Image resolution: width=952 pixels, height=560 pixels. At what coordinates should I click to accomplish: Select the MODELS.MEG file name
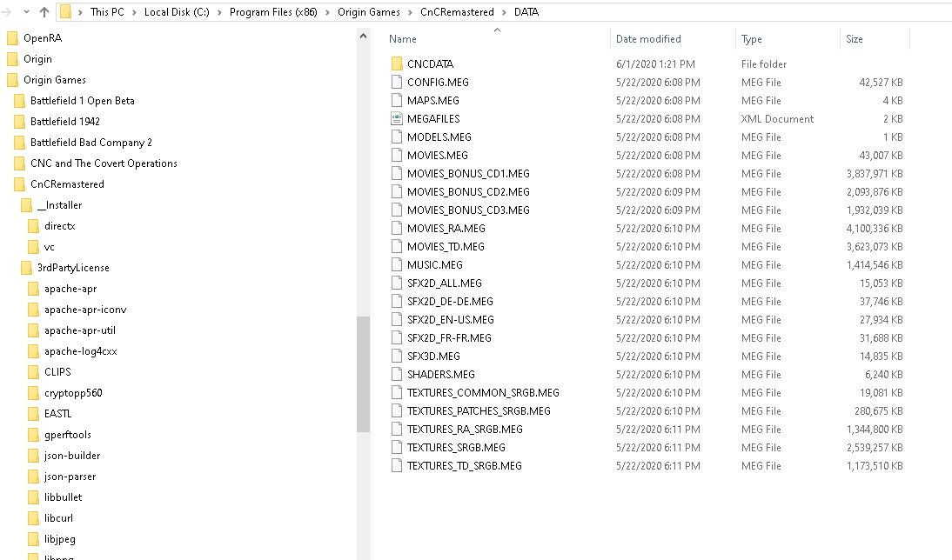(x=439, y=137)
